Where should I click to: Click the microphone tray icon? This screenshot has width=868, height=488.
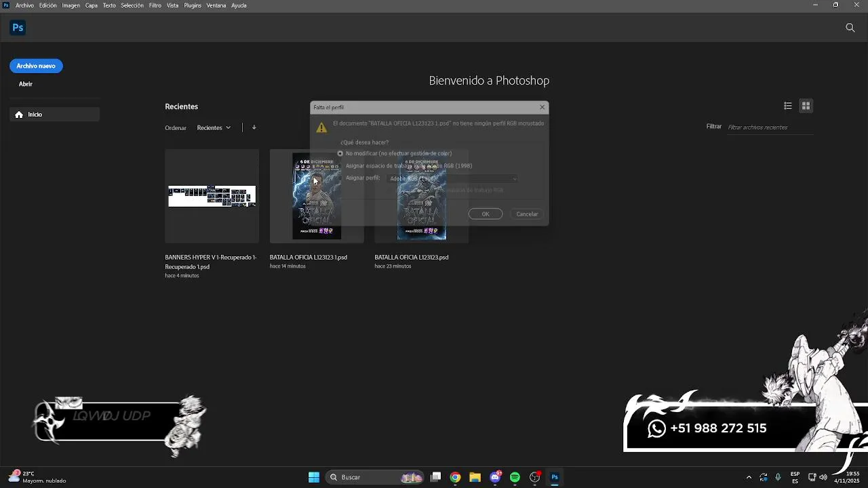pos(778,477)
